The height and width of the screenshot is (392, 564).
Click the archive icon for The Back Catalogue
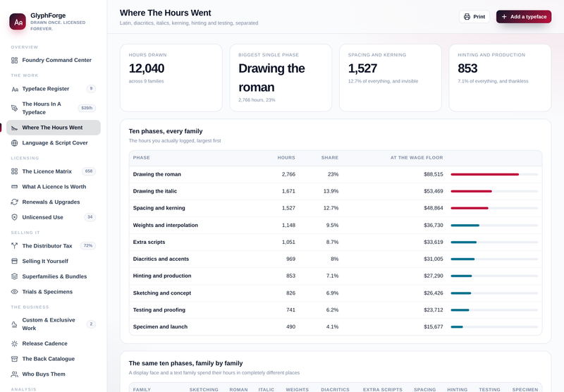coord(14,359)
